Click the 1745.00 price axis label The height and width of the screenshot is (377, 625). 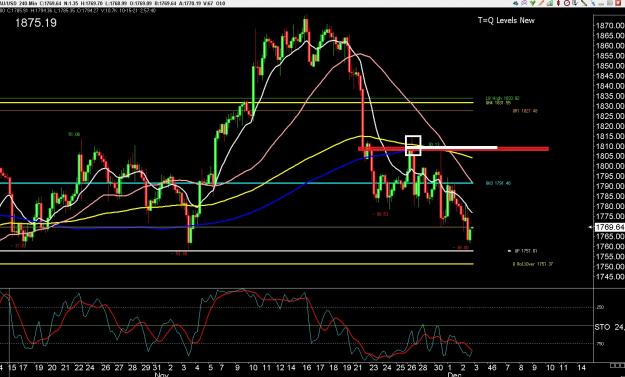click(610, 277)
